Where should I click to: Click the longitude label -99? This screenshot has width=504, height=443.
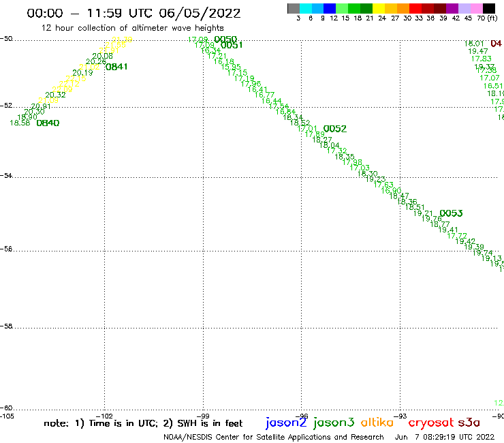[203, 416]
